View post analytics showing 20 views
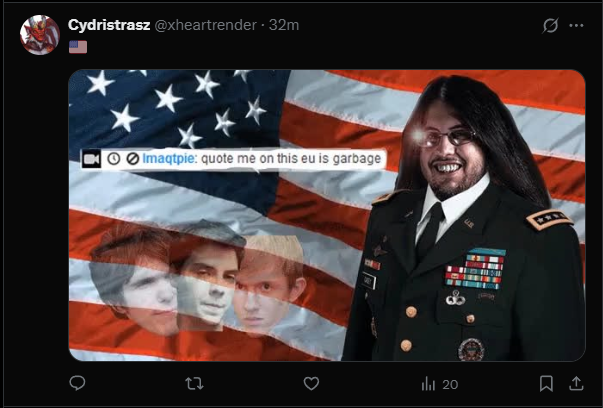This screenshot has width=603, height=408. (440, 384)
